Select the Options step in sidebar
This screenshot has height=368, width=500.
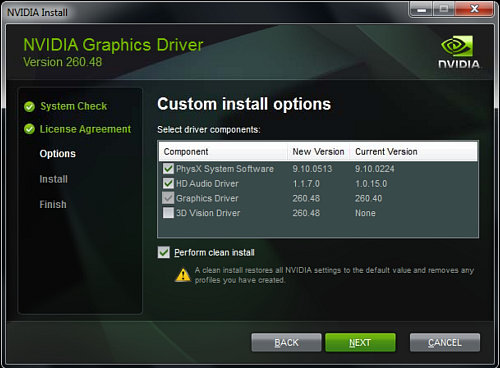(58, 154)
